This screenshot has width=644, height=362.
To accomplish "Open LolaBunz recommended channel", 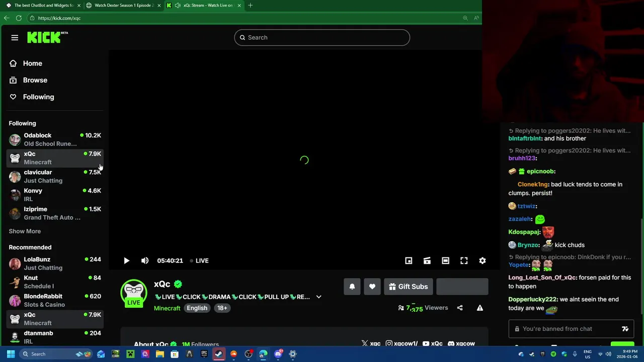I will [55, 263].
